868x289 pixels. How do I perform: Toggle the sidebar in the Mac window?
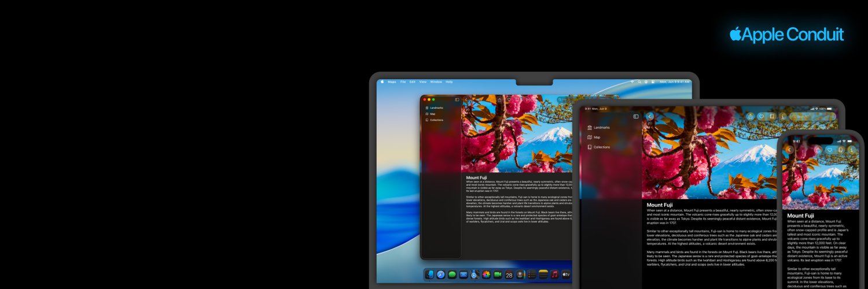tap(457, 99)
